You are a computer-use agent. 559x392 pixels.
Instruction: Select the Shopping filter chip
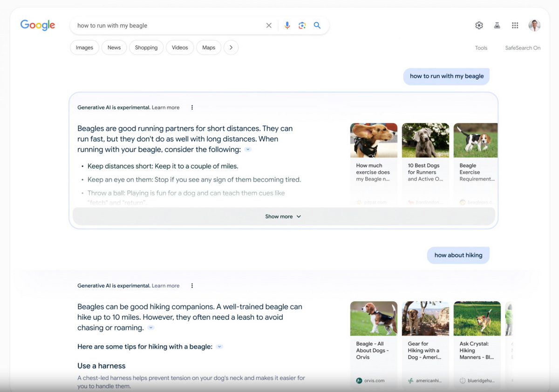coord(146,47)
